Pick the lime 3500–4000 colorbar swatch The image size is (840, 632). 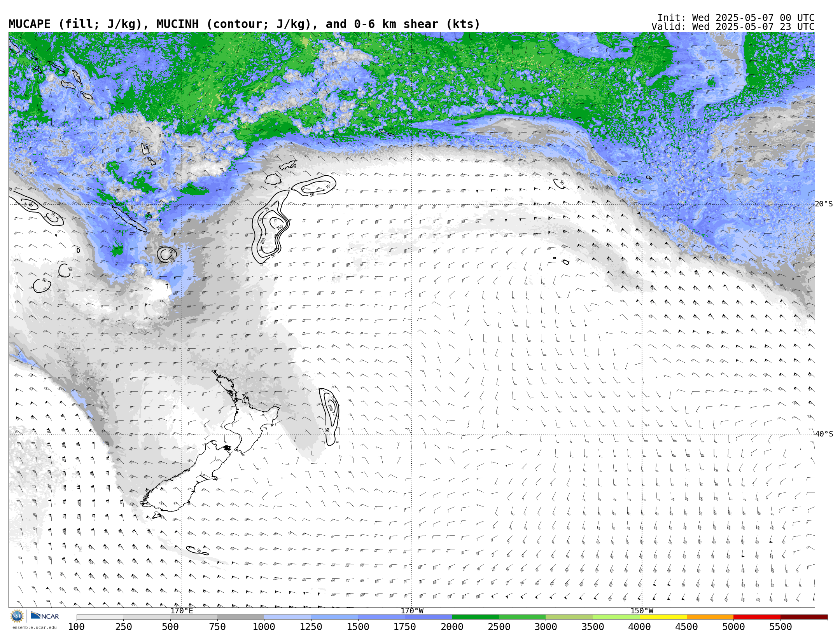tap(616, 617)
